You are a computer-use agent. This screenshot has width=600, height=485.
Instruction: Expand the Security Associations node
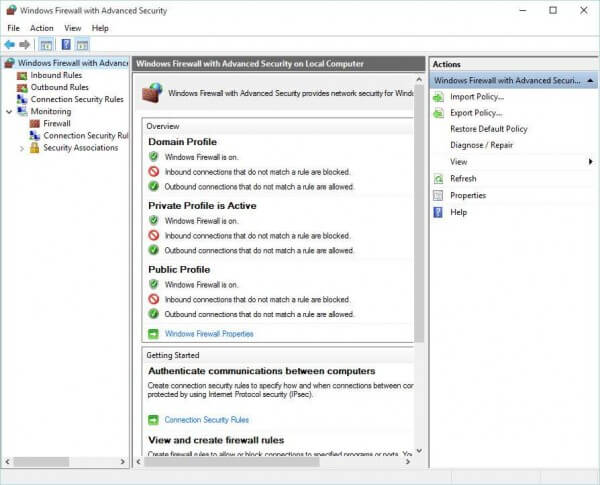tap(22, 149)
